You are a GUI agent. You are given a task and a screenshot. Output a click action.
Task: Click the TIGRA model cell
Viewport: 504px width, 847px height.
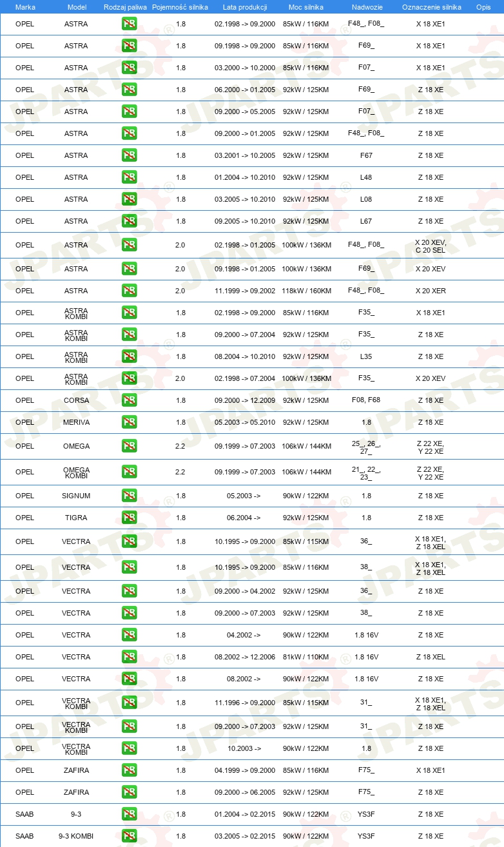point(77,518)
